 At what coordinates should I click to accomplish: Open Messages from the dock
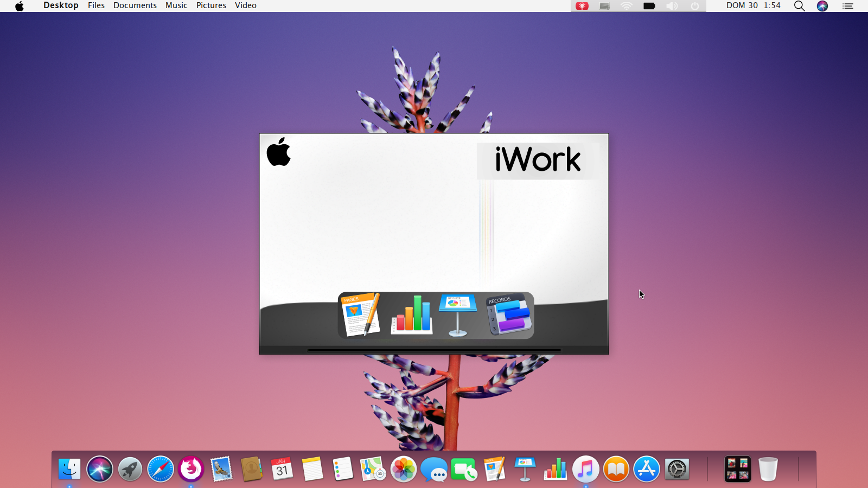[x=434, y=470]
